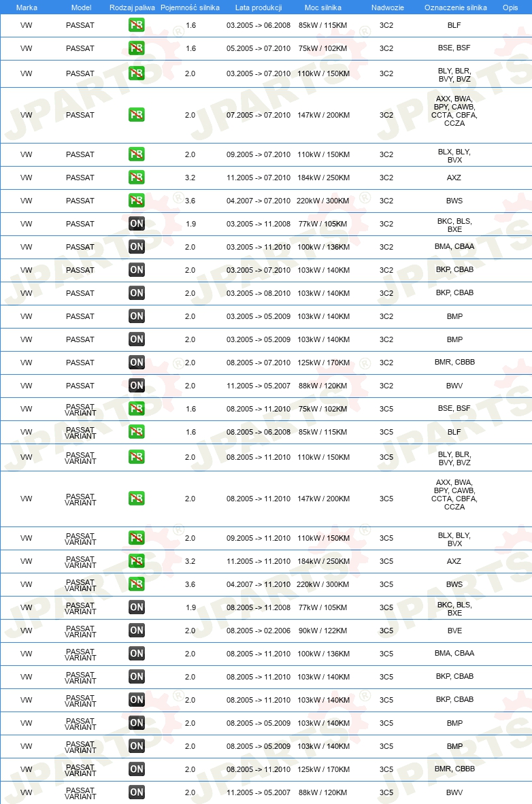Select the ON icon in the 08.2005 -> 11.2008 row
Image resolution: width=532 pixels, height=804 pixels.
(x=137, y=607)
